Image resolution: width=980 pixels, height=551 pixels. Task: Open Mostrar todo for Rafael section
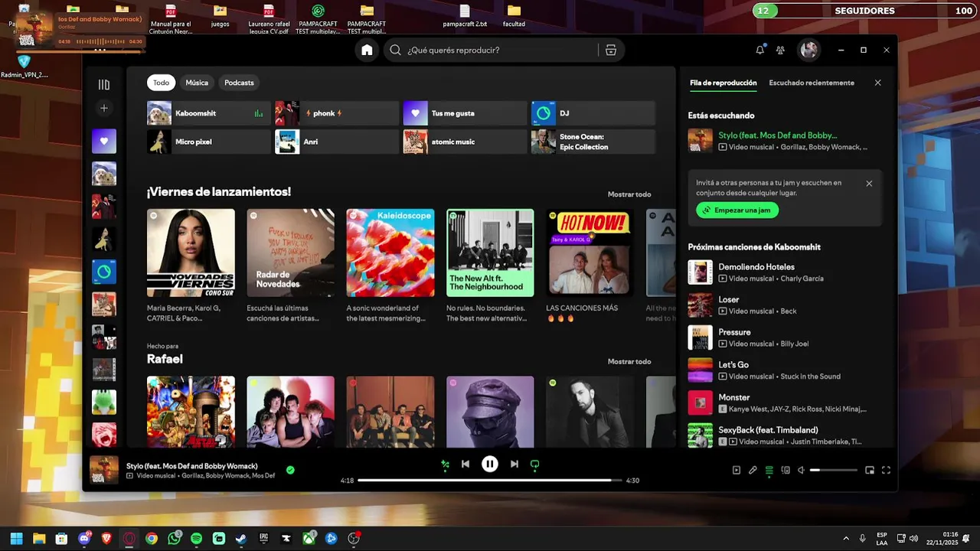[629, 361]
